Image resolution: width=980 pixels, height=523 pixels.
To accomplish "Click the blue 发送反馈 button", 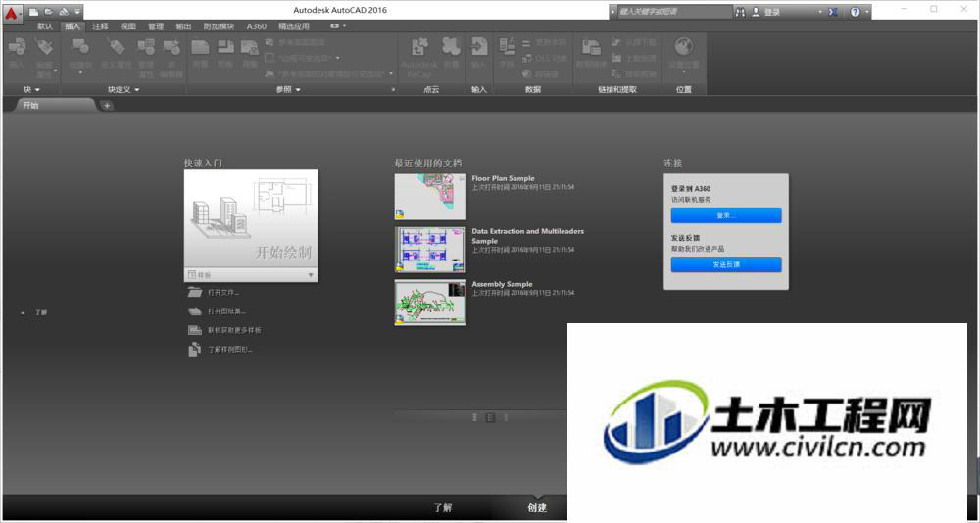I will (x=725, y=264).
